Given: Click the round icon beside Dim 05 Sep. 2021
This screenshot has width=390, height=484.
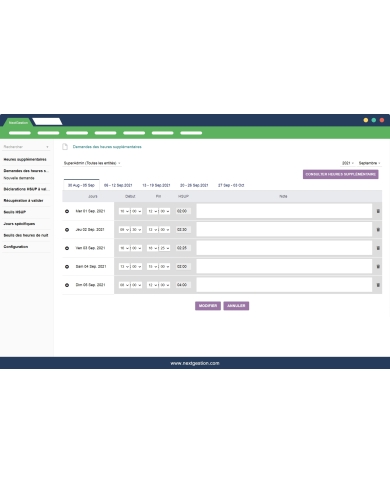Looking at the screenshot, I should tap(67, 285).
